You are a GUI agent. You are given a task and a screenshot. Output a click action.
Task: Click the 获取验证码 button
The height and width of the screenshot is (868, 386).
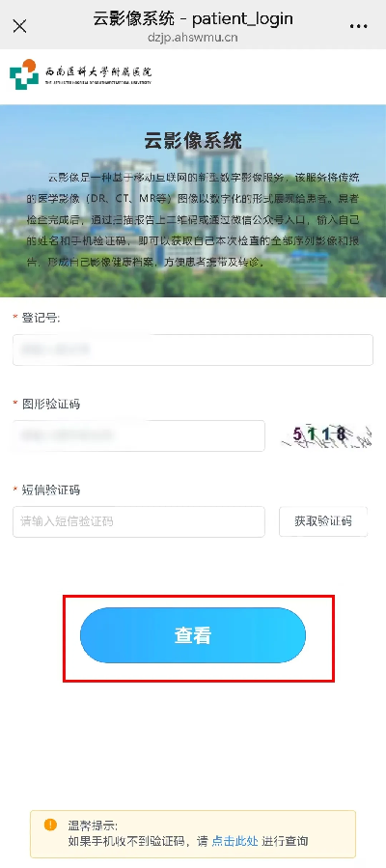click(323, 521)
